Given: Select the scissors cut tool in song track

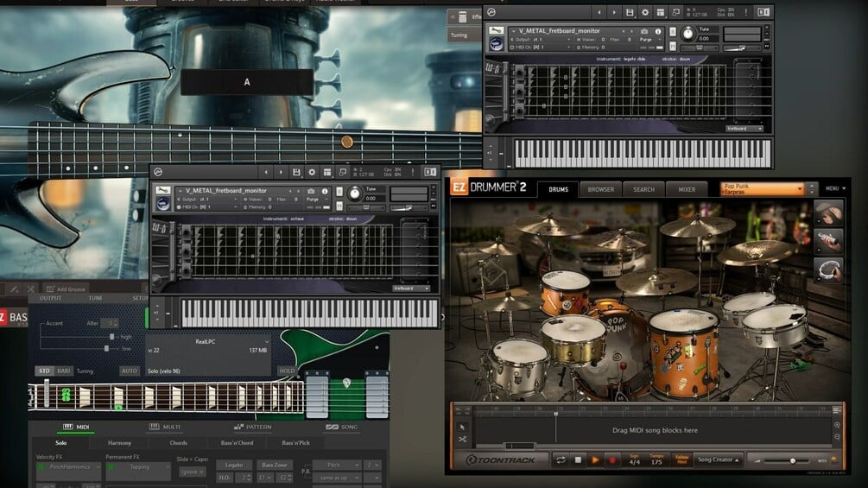Looking at the screenshot, I should tap(462, 440).
